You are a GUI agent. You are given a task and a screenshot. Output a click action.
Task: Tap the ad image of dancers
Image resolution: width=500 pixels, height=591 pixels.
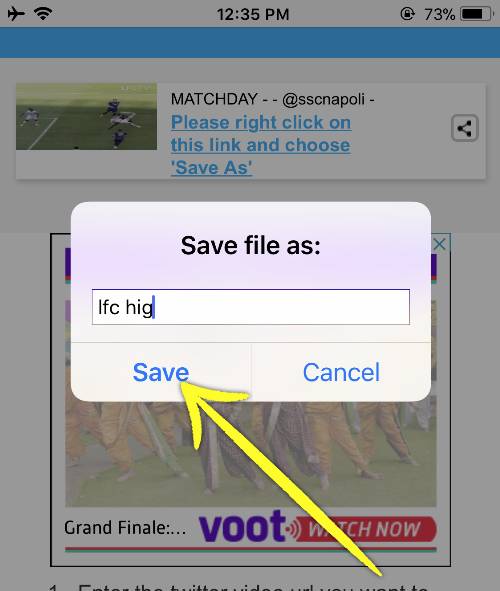(251, 454)
